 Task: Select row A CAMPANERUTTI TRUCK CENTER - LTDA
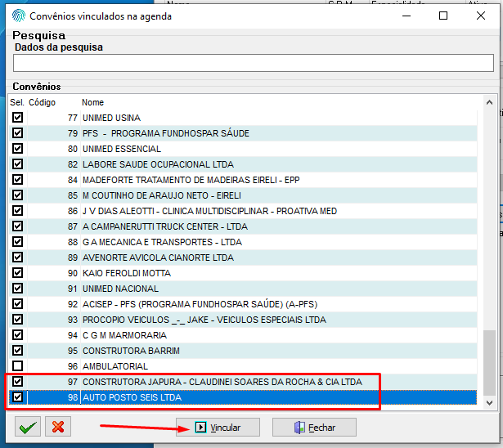(x=243, y=226)
